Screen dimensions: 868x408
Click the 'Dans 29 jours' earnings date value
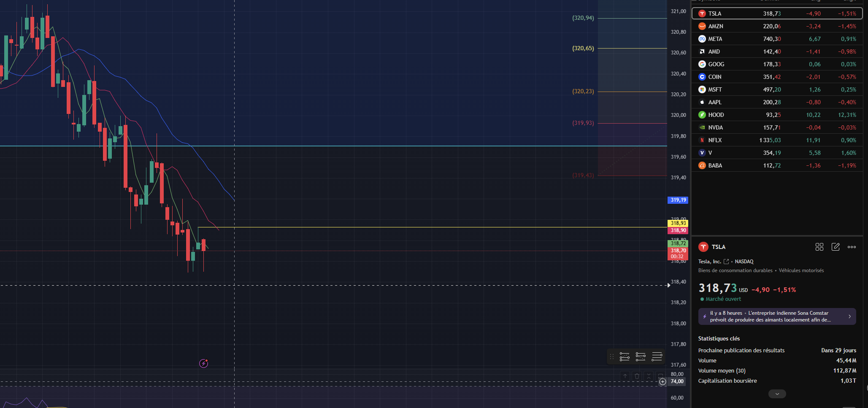838,351
